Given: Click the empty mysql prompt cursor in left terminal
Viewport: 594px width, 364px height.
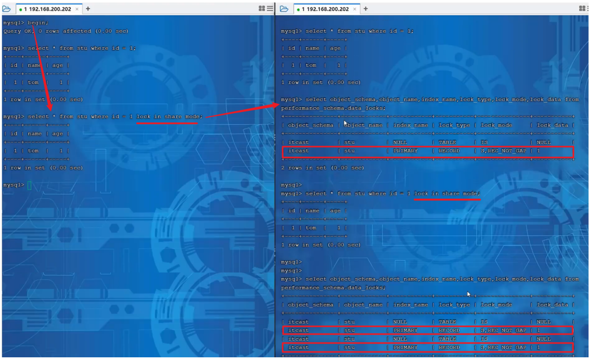Looking at the screenshot, I should click(30, 185).
